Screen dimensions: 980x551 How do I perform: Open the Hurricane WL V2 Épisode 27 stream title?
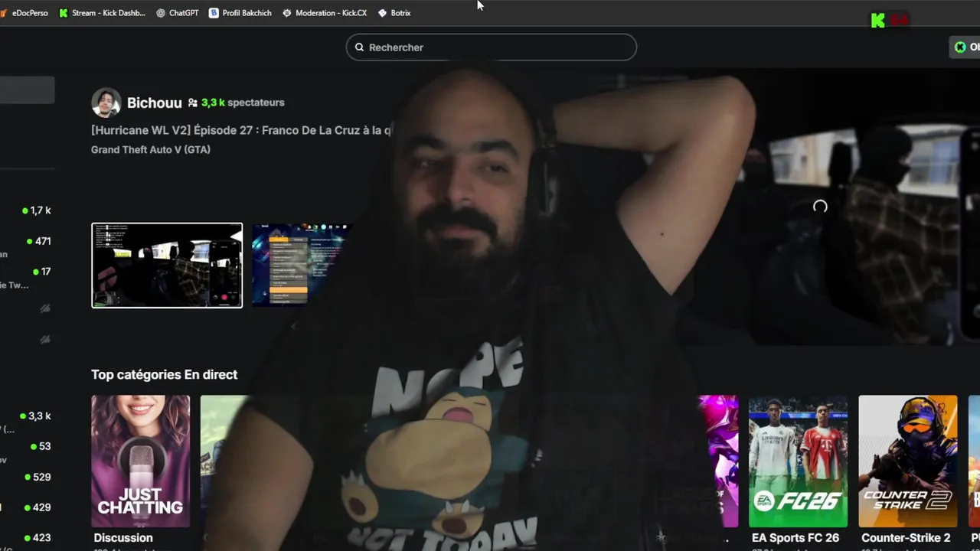coord(241,130)
